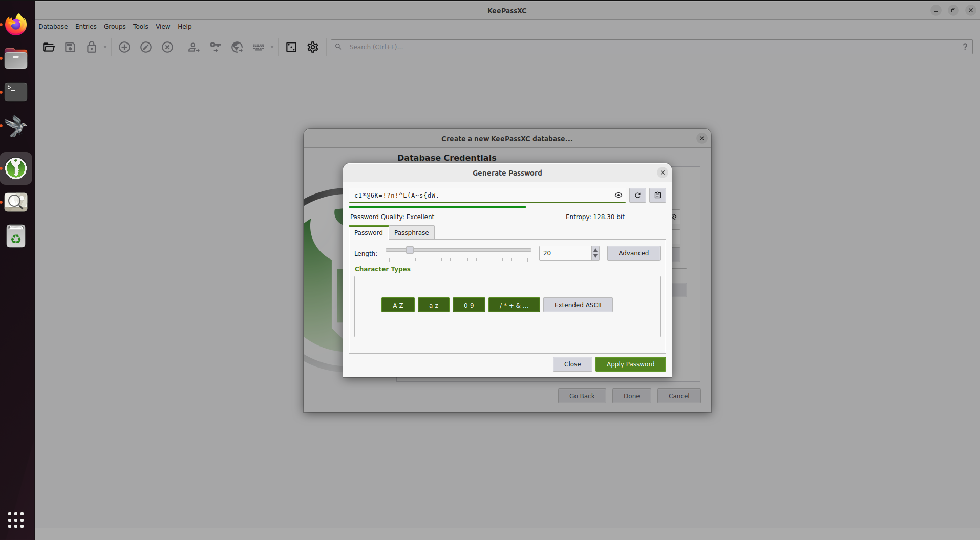
Task: Cancel the new database wizard
Action: pyautogui.click(x=679, y=396)
